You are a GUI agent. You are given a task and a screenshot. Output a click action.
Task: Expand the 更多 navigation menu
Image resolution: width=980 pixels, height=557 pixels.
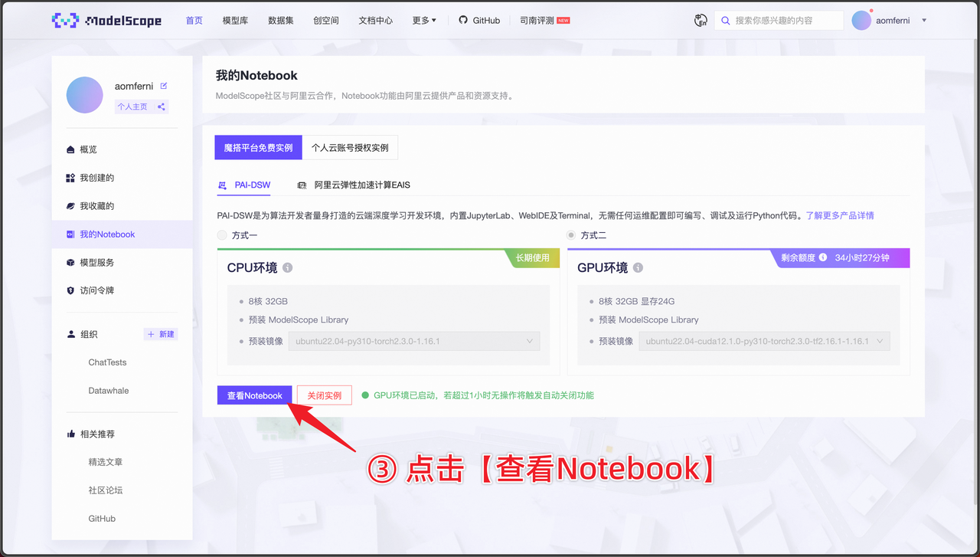pos(424,21)
